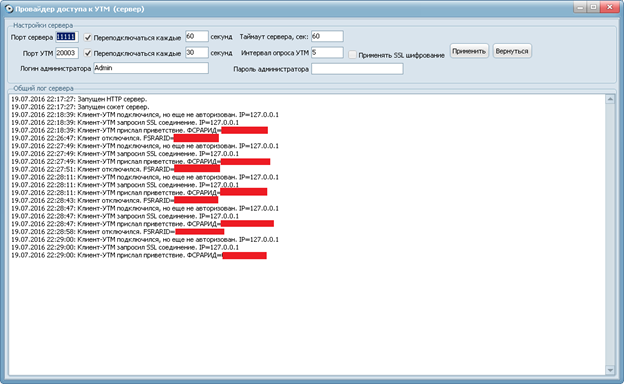This screenshot has height=384, width=624.
Task: Click the log scrollbar down arrow
Action: tap(610, 370)
